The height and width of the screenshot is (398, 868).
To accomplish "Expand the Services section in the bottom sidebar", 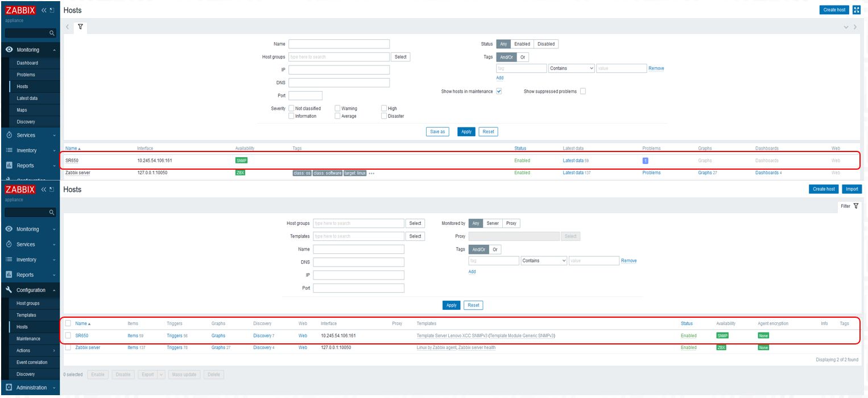I will click(54, 245).
